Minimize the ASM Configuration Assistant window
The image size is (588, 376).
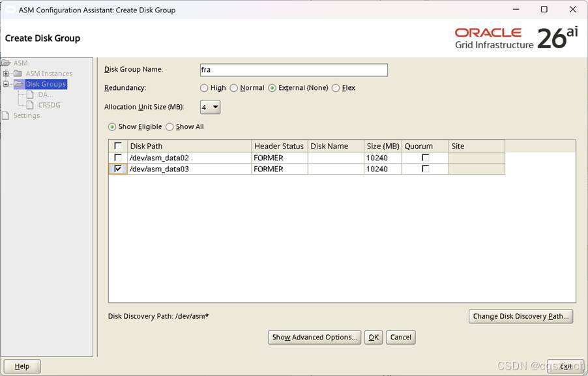click(x=516, y=9)
